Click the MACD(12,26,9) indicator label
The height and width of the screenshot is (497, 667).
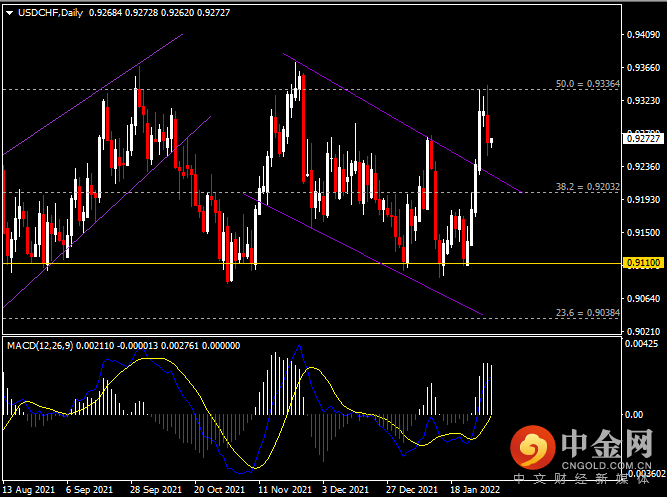click(x=40, y=346)
